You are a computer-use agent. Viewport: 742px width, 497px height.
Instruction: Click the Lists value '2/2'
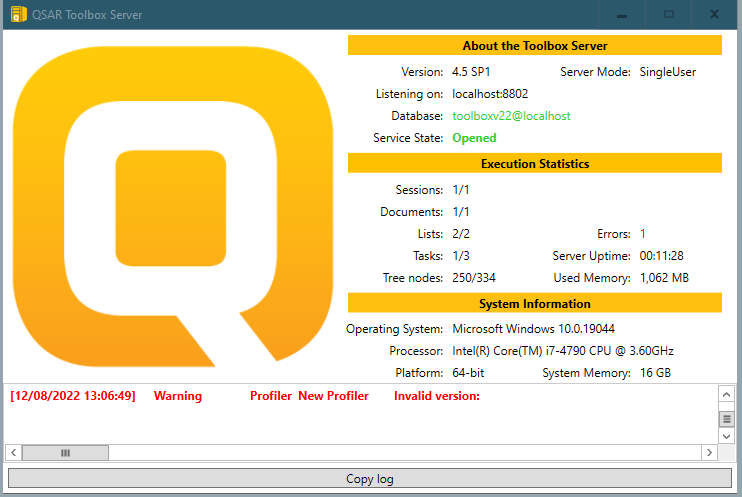461,234
